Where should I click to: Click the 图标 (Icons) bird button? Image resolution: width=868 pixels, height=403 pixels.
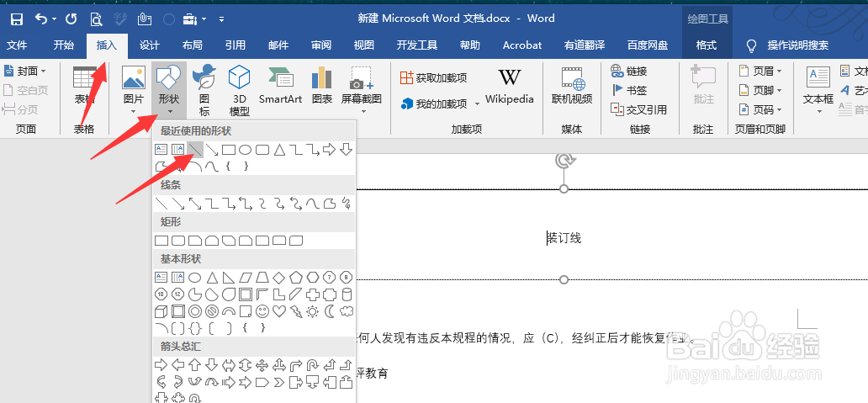click(x=204, y=90)
